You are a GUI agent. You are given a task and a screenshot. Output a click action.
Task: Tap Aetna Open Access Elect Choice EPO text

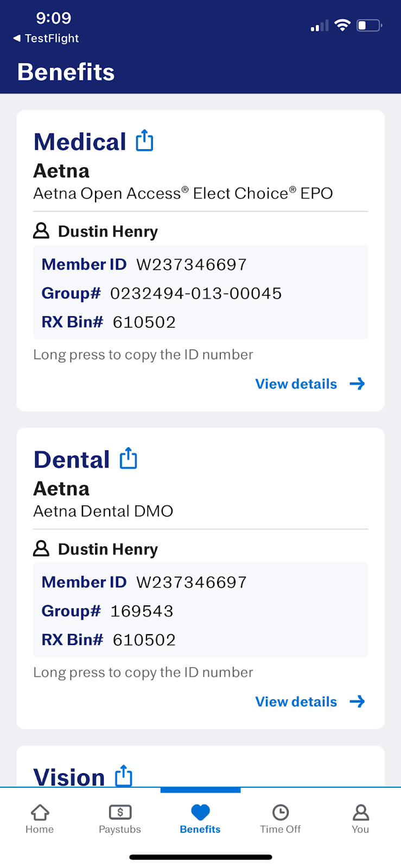(183, 193)
